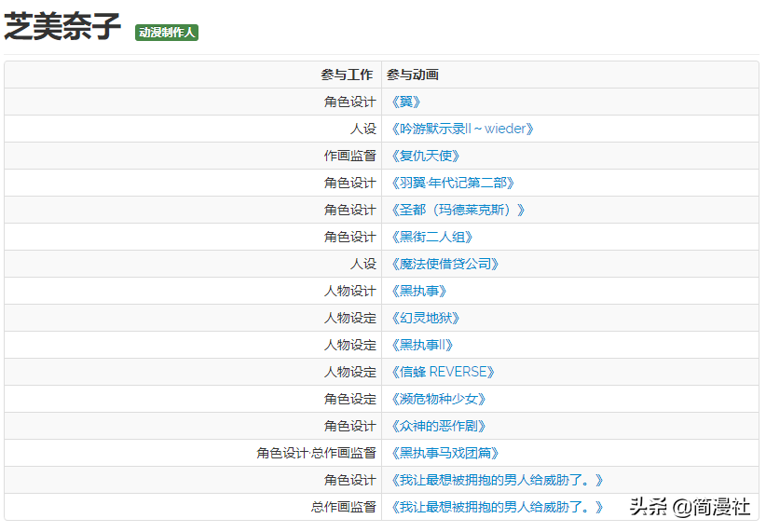The image size is (766, 532).
Task: Open the 《黑执事II》 link
Action: [x=423, y=346]
